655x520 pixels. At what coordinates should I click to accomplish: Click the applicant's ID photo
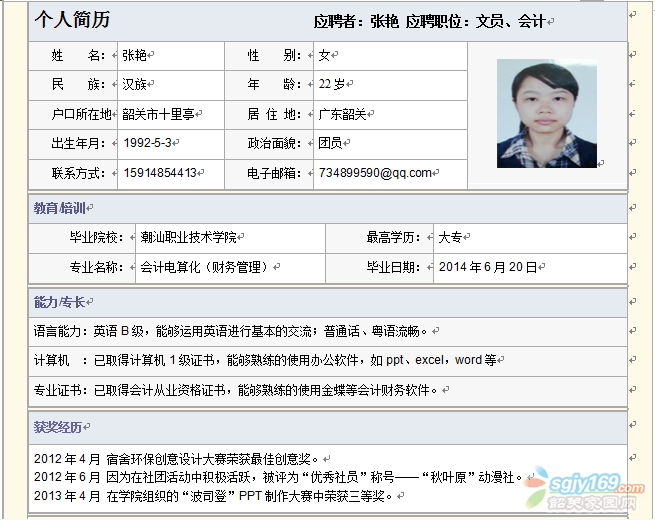point(546,114)
